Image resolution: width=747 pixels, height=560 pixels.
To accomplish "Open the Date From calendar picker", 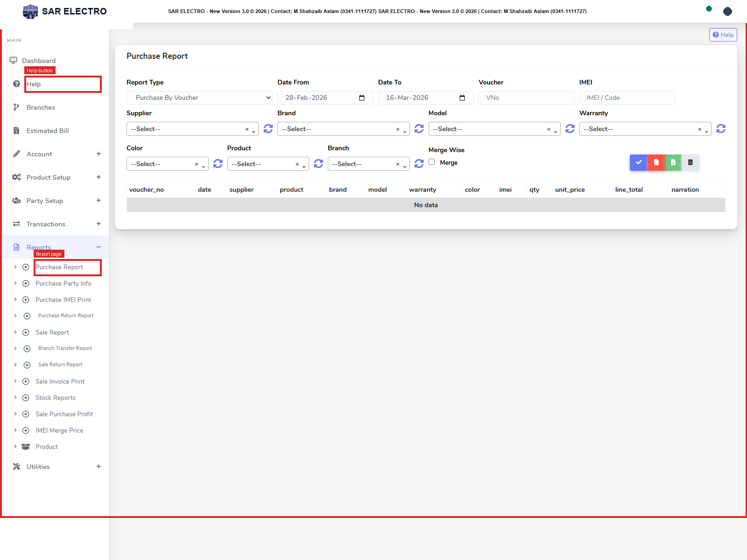I will point(362,98).
